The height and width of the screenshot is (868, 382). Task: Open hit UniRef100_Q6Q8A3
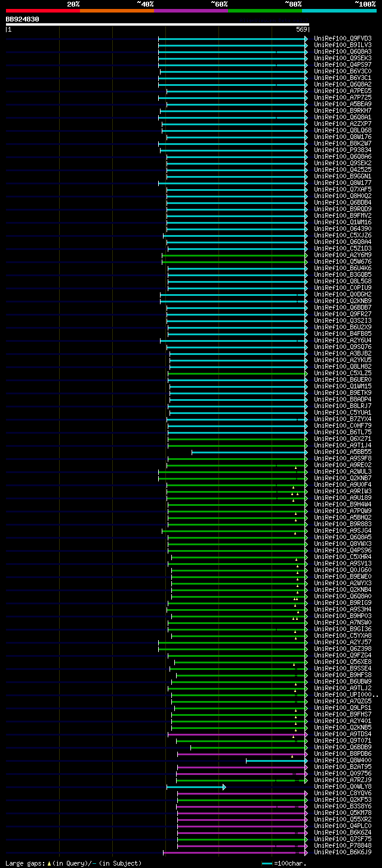[x=343, y=52]
